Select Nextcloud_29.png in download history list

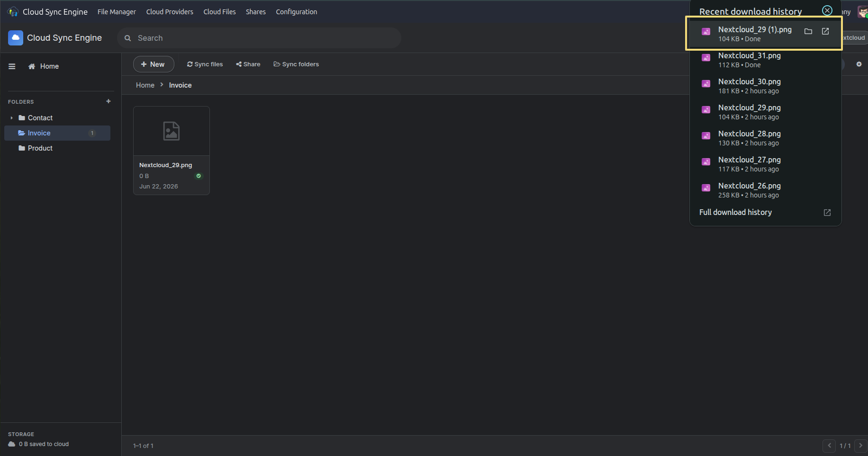[x=766, y=112]
